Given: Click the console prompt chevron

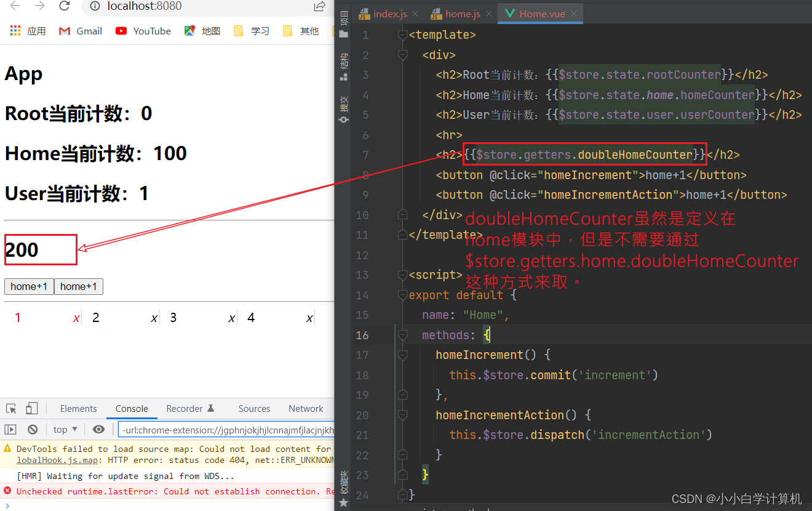Looking at the screenshot, I should [x=7, y=505].
